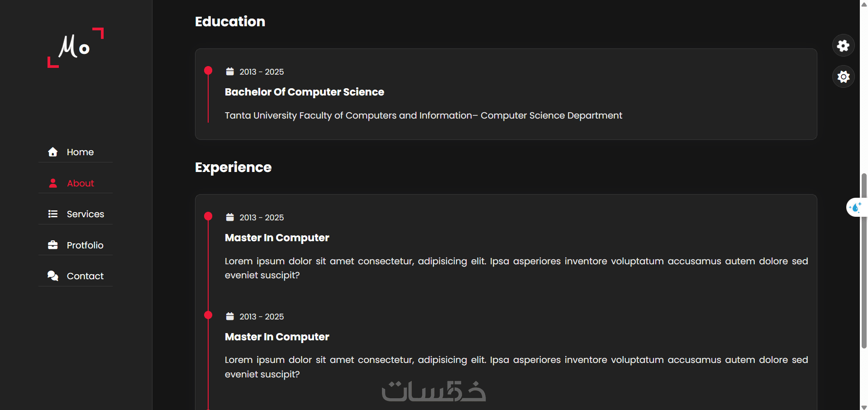Click the first Master In Computer title

pos(277,238)
